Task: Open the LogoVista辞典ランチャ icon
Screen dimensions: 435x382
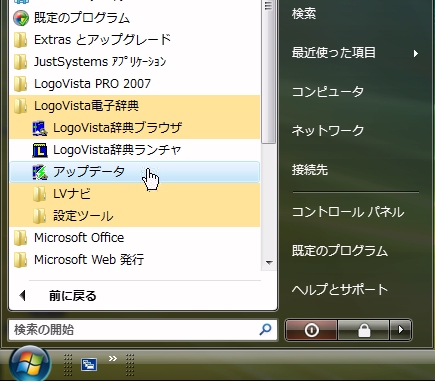Action: (x=40, y=150)
